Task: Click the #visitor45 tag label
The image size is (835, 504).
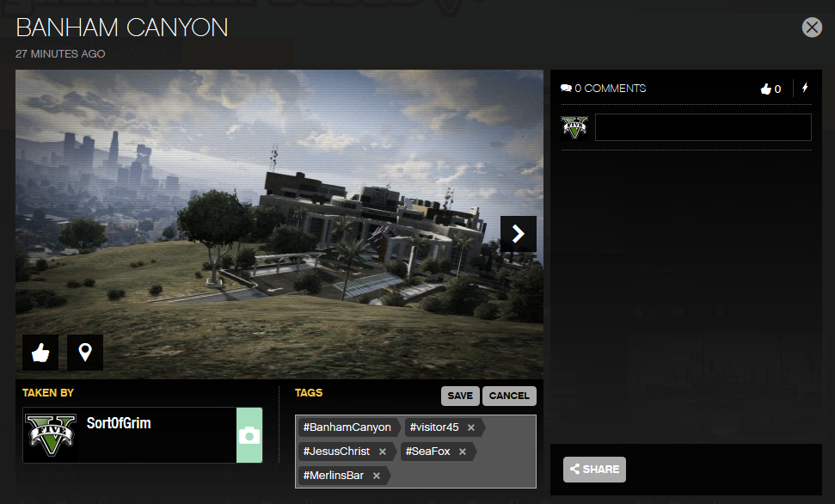Action: pyautogui.click(x=434, y=427)
